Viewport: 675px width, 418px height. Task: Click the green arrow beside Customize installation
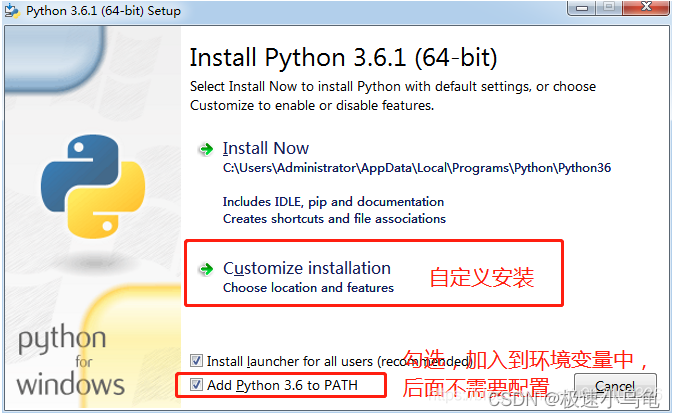(x=206, y=269)
